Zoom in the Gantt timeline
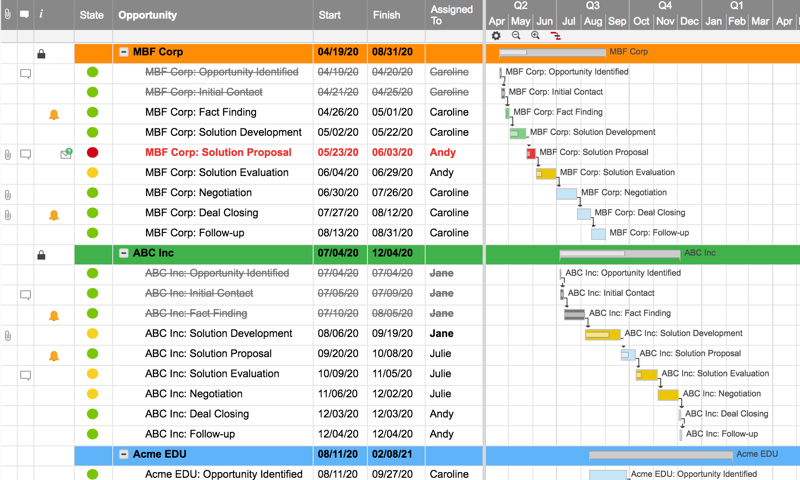 (536, 36)
